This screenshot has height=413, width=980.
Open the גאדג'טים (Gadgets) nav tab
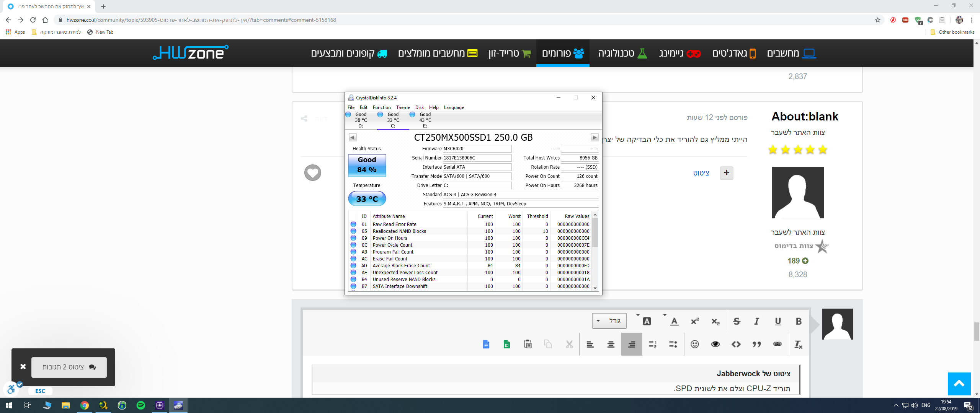click(x=734, y=53)
